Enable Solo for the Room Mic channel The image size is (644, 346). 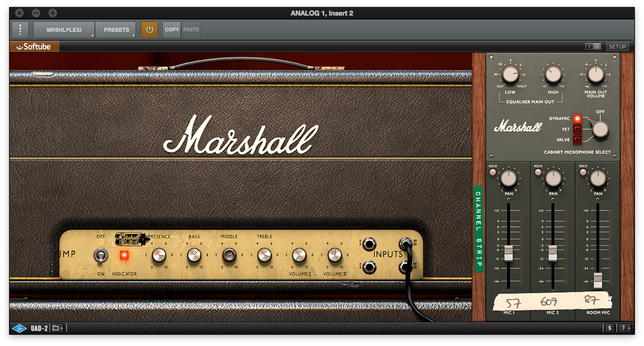pyautogui.click(x=582, y=172)
